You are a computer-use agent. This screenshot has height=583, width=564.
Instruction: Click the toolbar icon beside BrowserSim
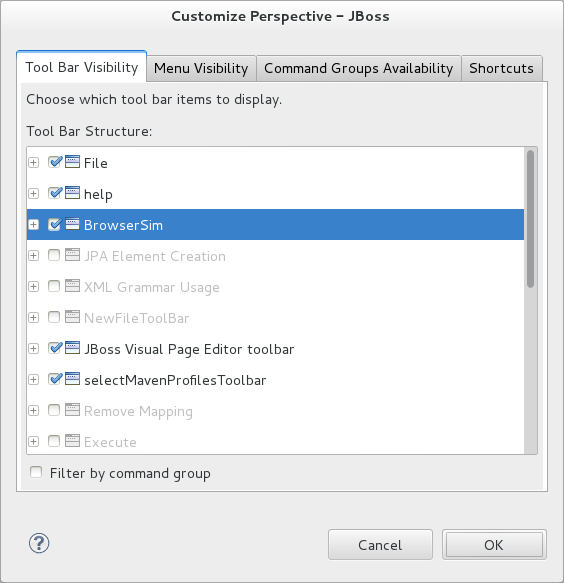point(72,224)
